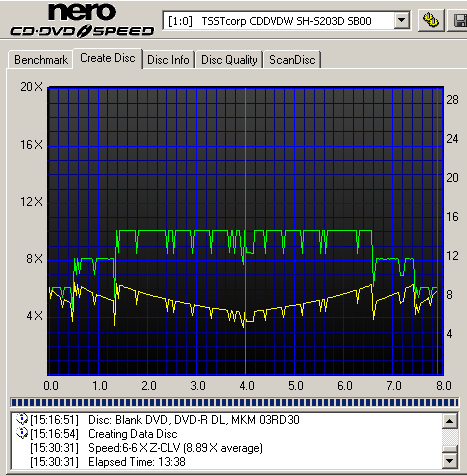Click the log scrollbar up arrow

(449, 421)
